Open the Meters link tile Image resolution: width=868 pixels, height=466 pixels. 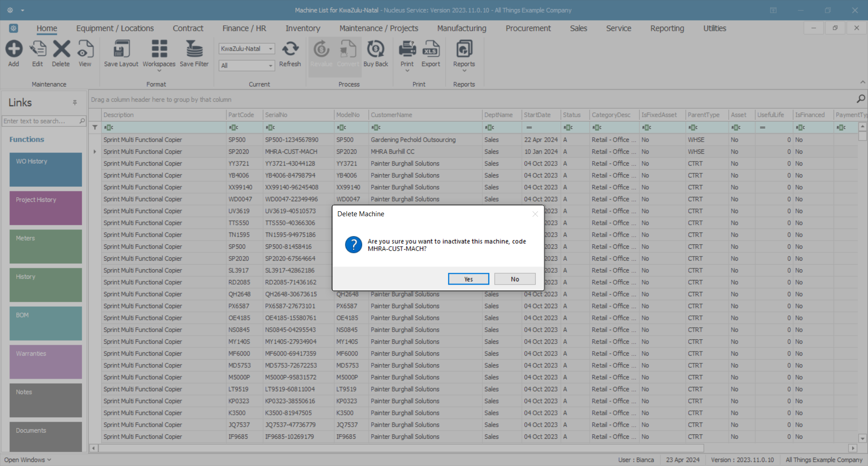pos(46,247)
